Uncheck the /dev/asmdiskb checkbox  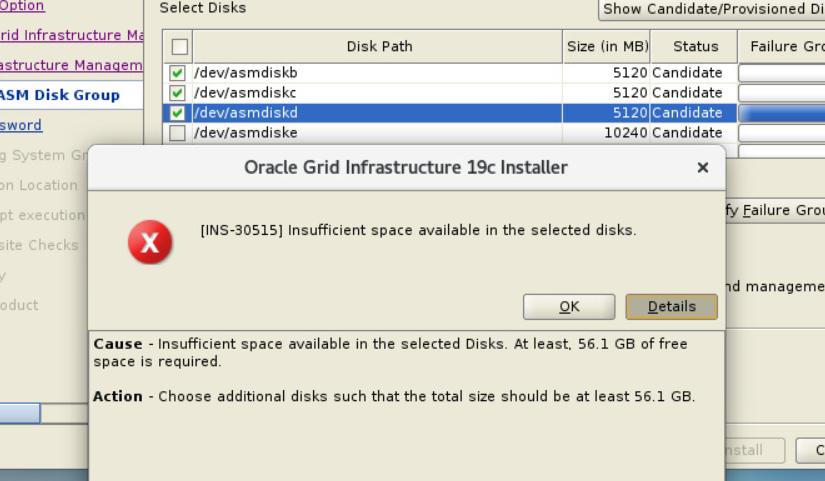click(177, 73)
